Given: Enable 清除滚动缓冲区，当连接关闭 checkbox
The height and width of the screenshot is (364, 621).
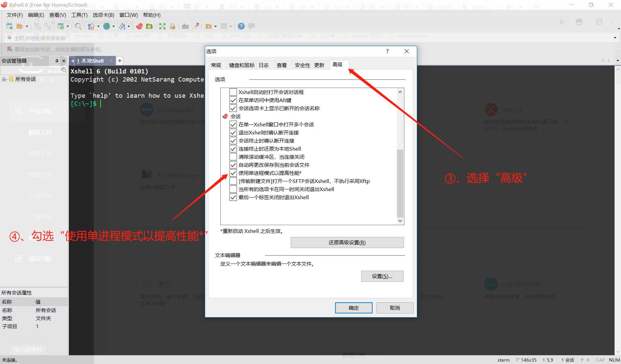Looking at the screenshot, I should coord(233,157).
